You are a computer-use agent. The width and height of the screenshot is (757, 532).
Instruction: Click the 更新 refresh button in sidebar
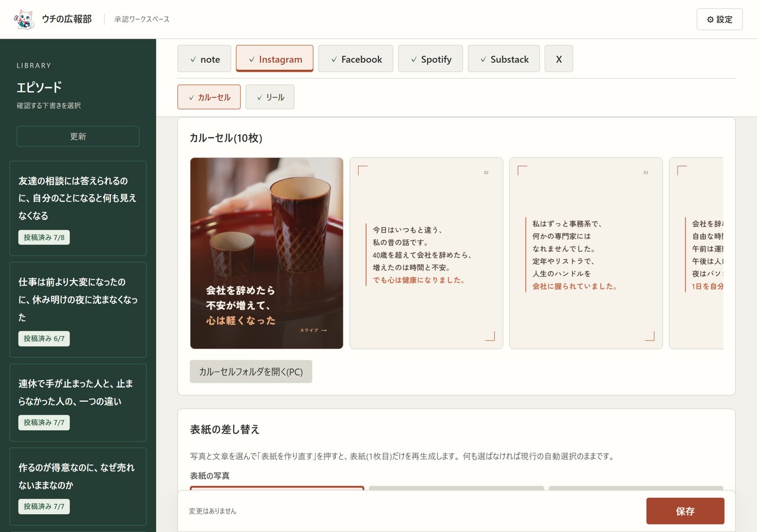[x=78, y=136]
